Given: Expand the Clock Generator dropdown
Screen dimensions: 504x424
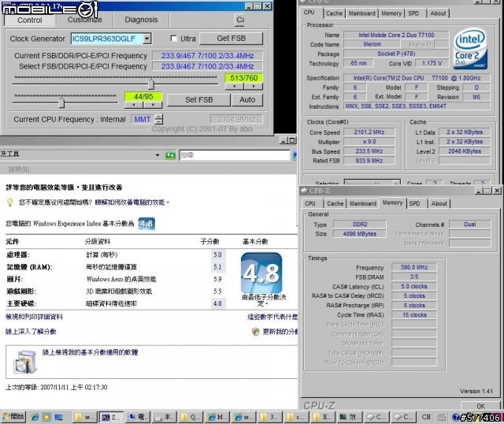Looking at the screenshot, I should click(x=147, y=39).
